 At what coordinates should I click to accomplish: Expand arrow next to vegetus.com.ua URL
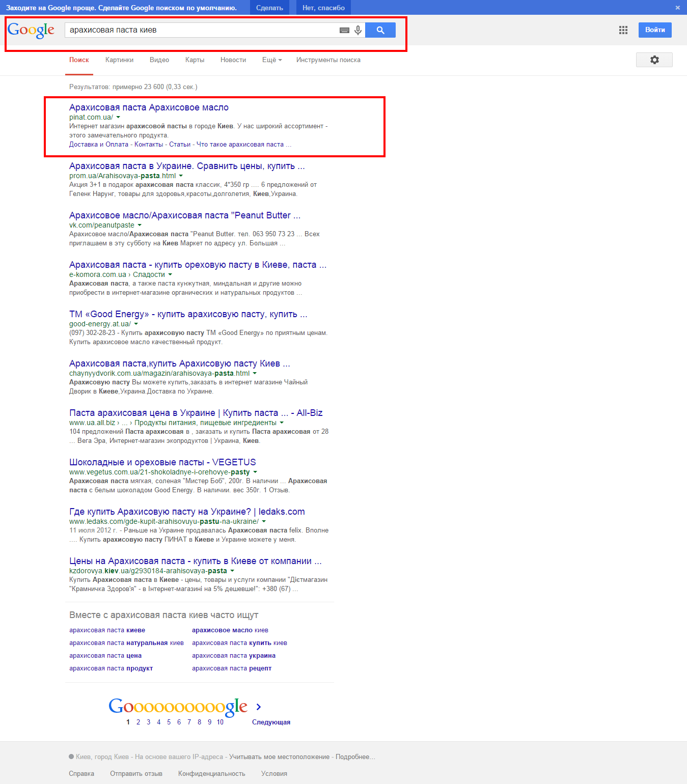(255, 472)
